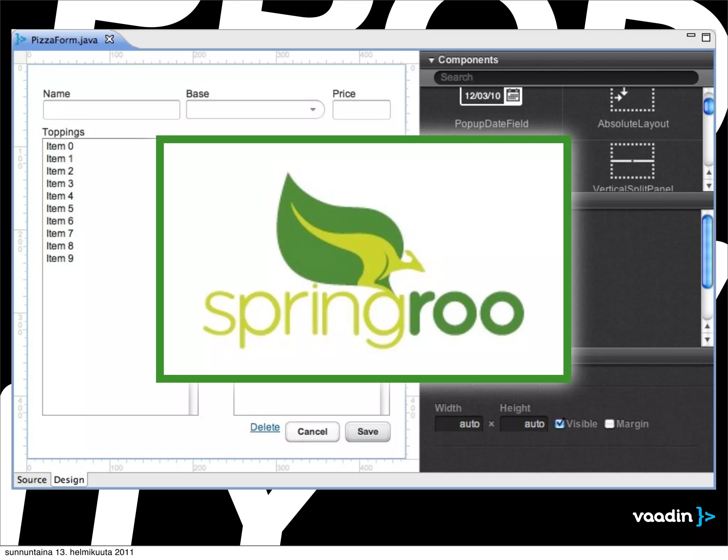
Task: Click the Base field label
Action: tap(197, 94)
